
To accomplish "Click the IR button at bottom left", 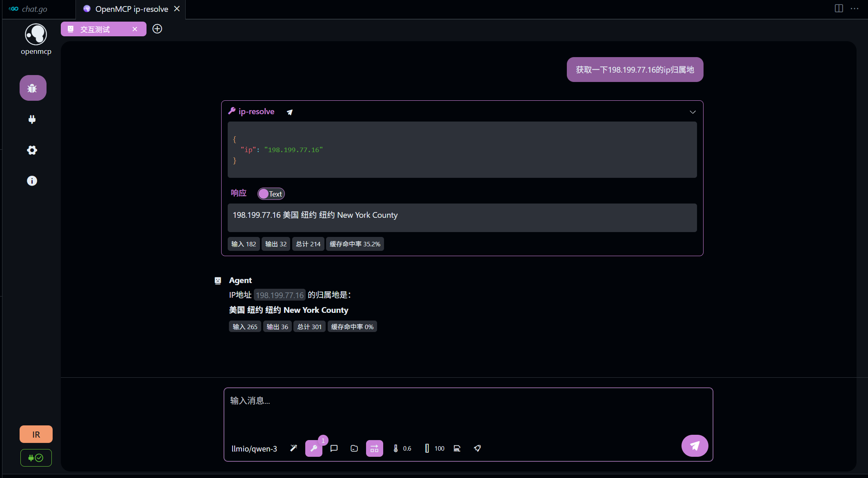I will pos(36,434).
